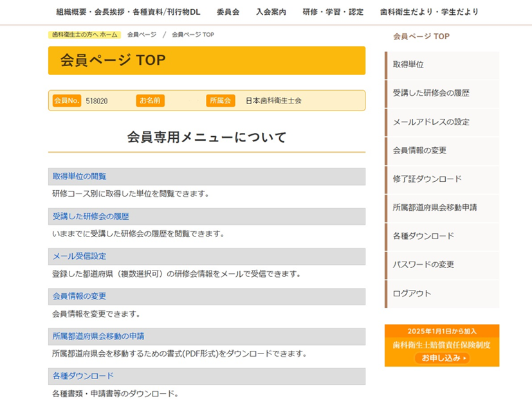Open 所属都道府県会移動の申請 link
The width and height of the screenshot is (532, 401).
[98, 336]
